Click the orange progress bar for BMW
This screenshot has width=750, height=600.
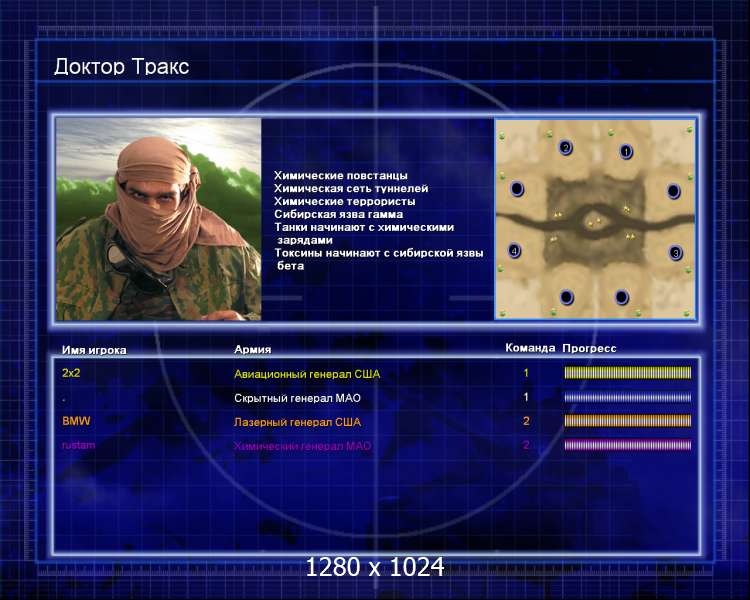[x=628, y=421]
